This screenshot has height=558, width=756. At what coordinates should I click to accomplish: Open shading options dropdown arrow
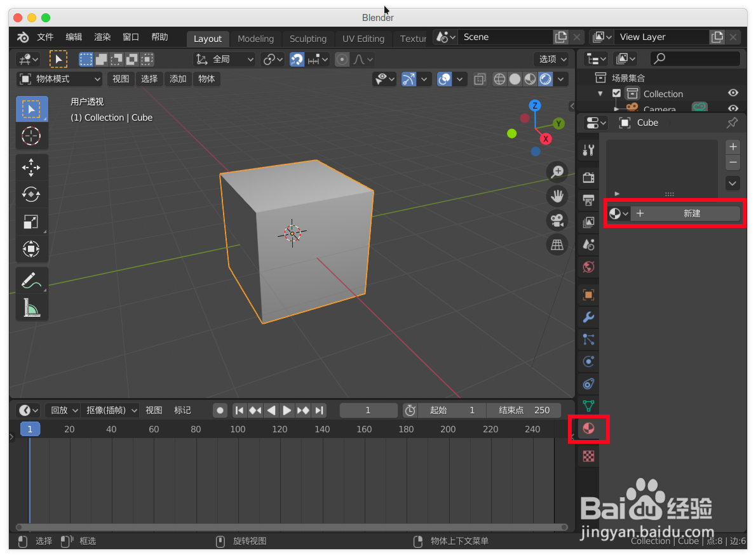(561, 79)
